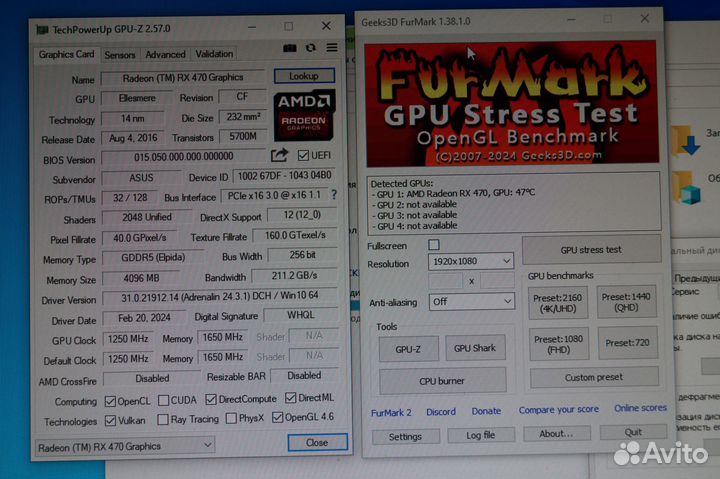This screenshot has width=720, height=479.
Task: Click the custom resolution height field
Action: 497,280
